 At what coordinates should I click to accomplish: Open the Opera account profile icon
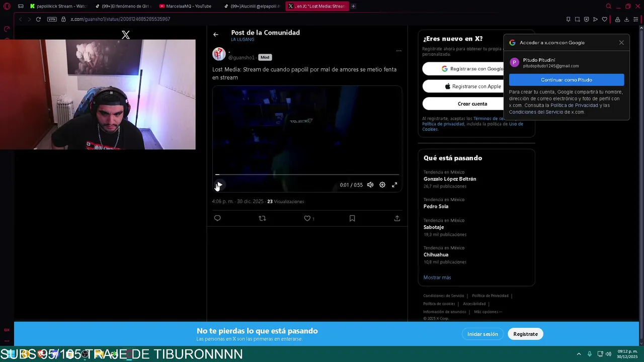tap(617, 19)
